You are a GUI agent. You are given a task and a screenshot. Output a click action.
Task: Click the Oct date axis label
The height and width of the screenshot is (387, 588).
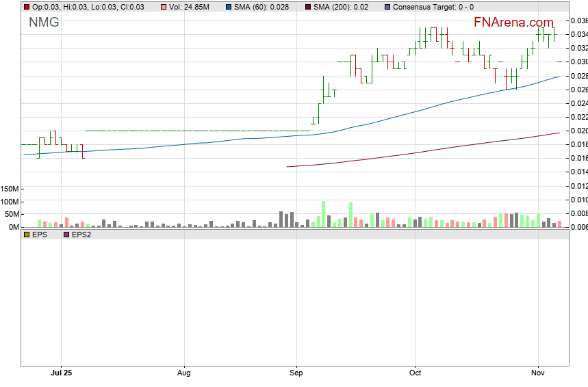pyautogui.click(x=415, y=373)
